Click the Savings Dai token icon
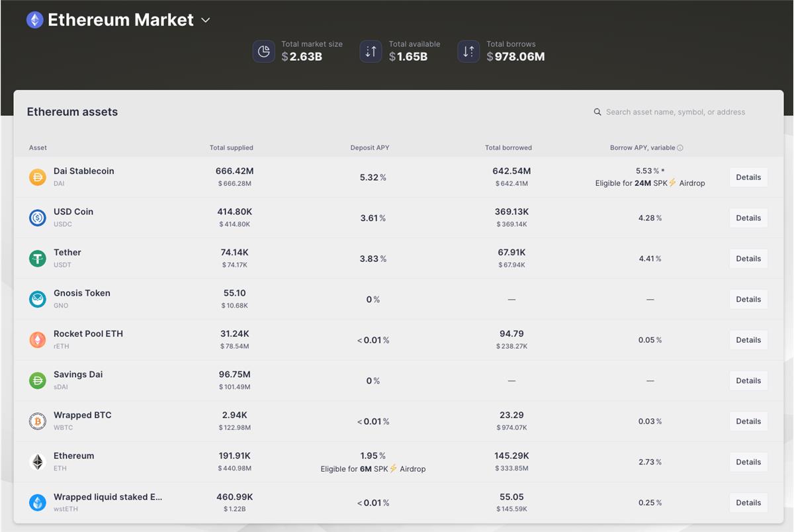The height and width of the screenshot is (532, 794). click(x=38, y=380)
